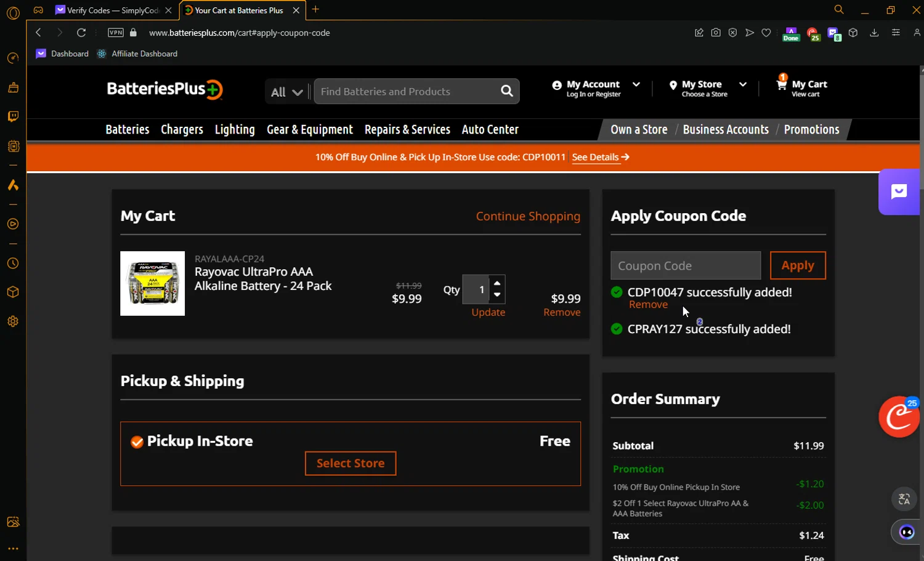Increase quantity with the up arrow

[497, 283]
